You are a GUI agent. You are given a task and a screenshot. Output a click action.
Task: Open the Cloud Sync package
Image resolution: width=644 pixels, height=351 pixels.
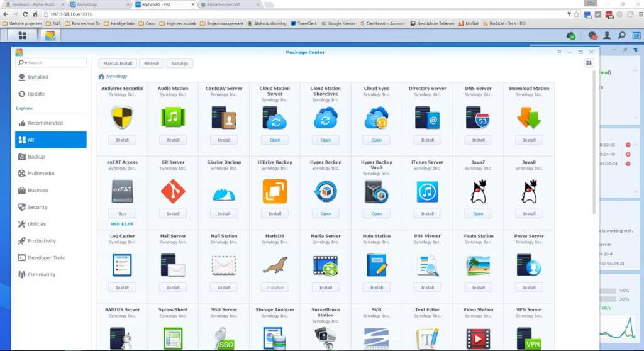377,140
